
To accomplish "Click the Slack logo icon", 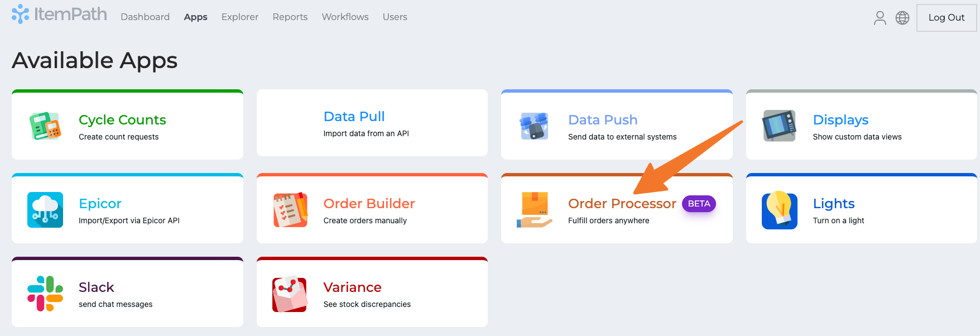I will pyautogui.click(x=45, y=294).
